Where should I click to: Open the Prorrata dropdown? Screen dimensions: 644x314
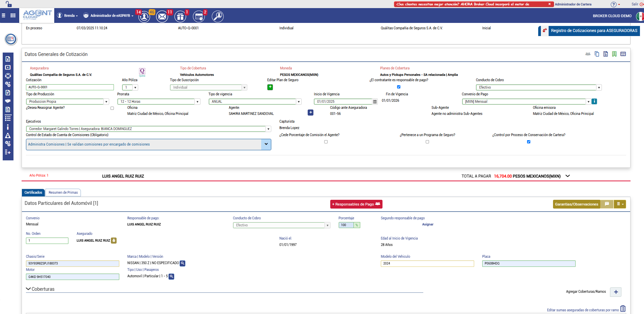(x=197, y=102)
